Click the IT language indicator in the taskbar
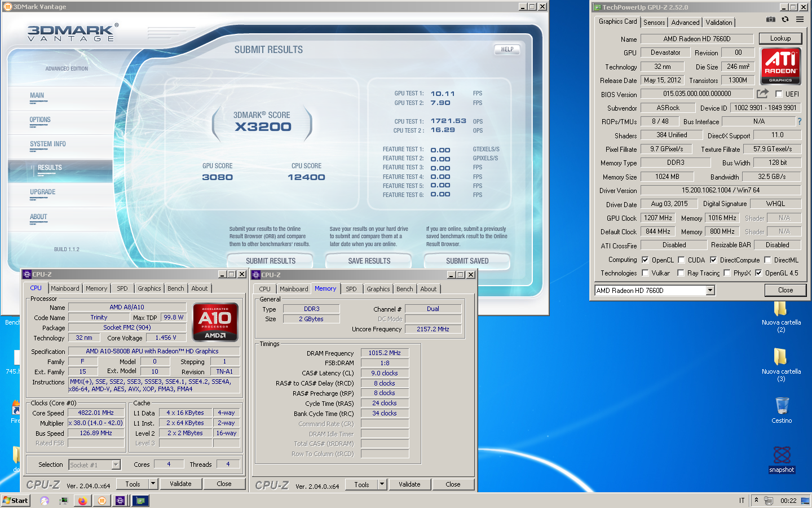This screenshot has height=508, width=812. tap(742, 501)
